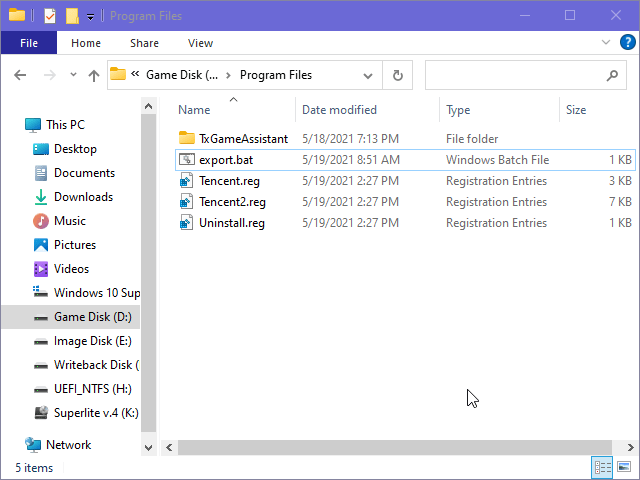Click the 7 KB size cell
The height and width of the screenshot is (480, 640).
[620, 202]
